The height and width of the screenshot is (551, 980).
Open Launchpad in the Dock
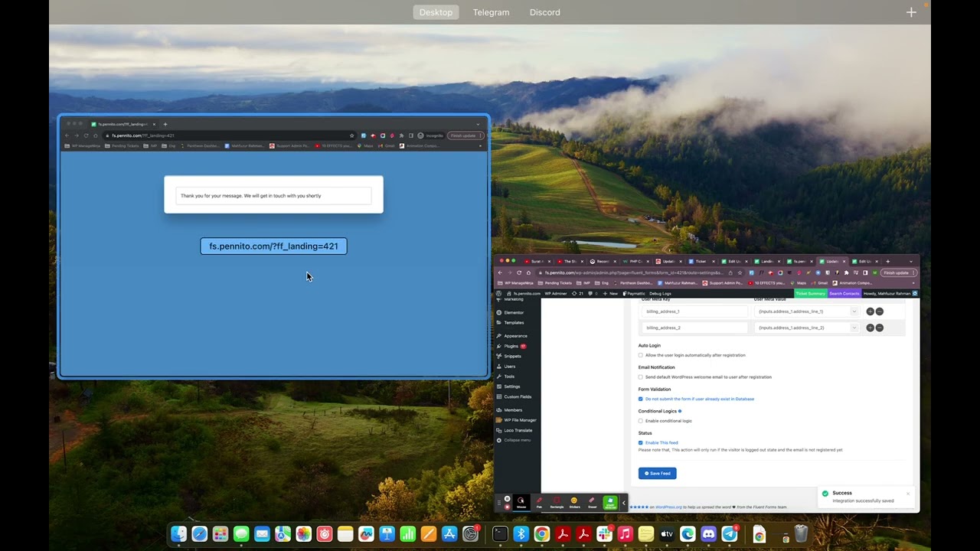click(220, 533)
